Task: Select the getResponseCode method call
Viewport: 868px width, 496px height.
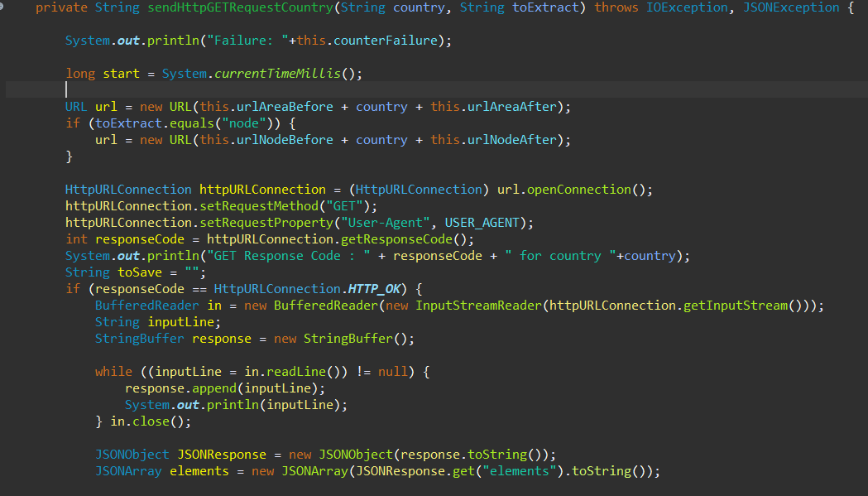Action: tap(397, 239)
